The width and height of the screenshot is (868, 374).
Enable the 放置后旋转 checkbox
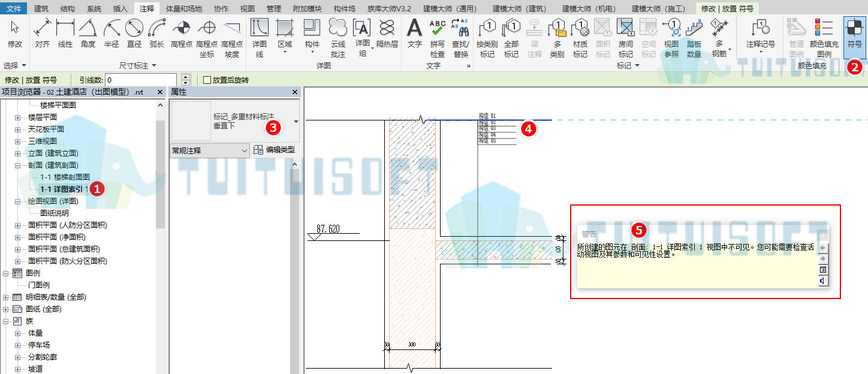(x=207, y=80)
